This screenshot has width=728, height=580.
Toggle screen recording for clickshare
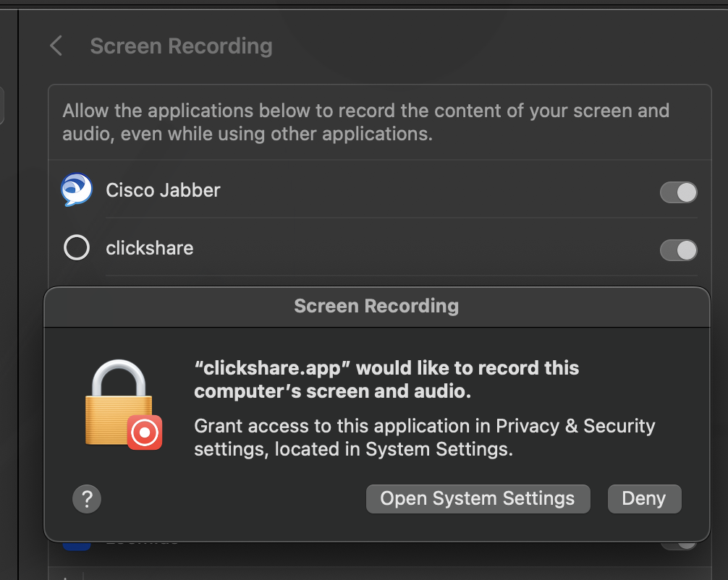678,250
